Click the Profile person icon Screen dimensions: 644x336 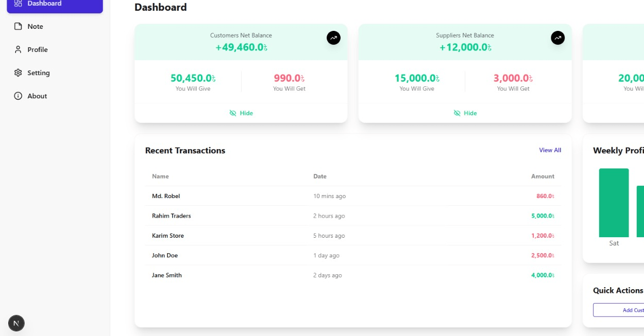pos(18,49)
